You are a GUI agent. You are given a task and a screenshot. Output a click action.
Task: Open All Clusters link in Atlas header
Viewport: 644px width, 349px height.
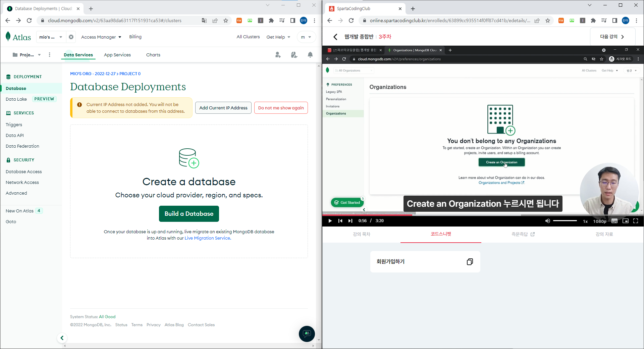pyautogui.click(x=248, y=37)
